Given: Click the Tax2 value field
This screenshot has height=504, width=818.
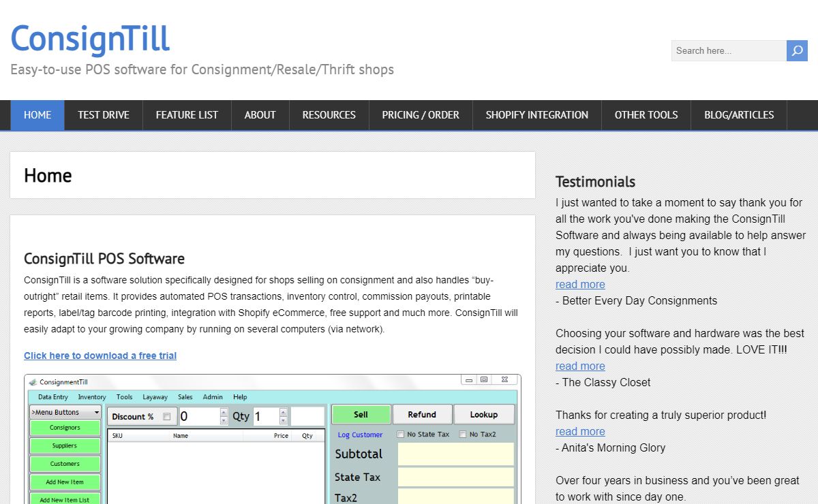Looking at the screenshot, I should pyautogui.click(x=456, y=497).
